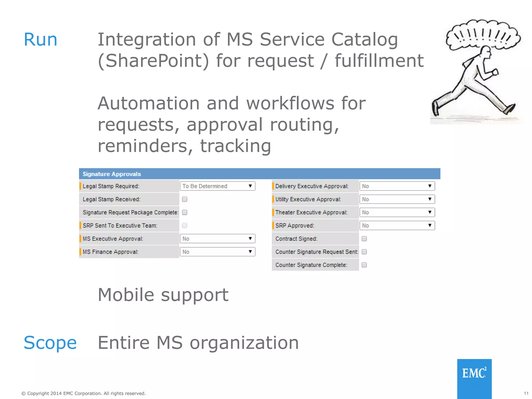Select the 'Contract Signed:' label
532x399 pixels.
pos(296,239)
